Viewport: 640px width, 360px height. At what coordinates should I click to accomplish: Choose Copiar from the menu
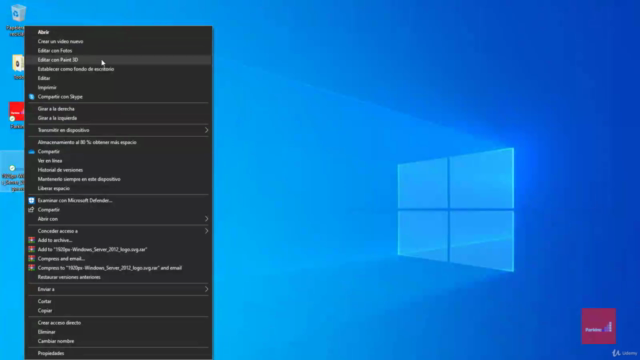coord(118,311)
